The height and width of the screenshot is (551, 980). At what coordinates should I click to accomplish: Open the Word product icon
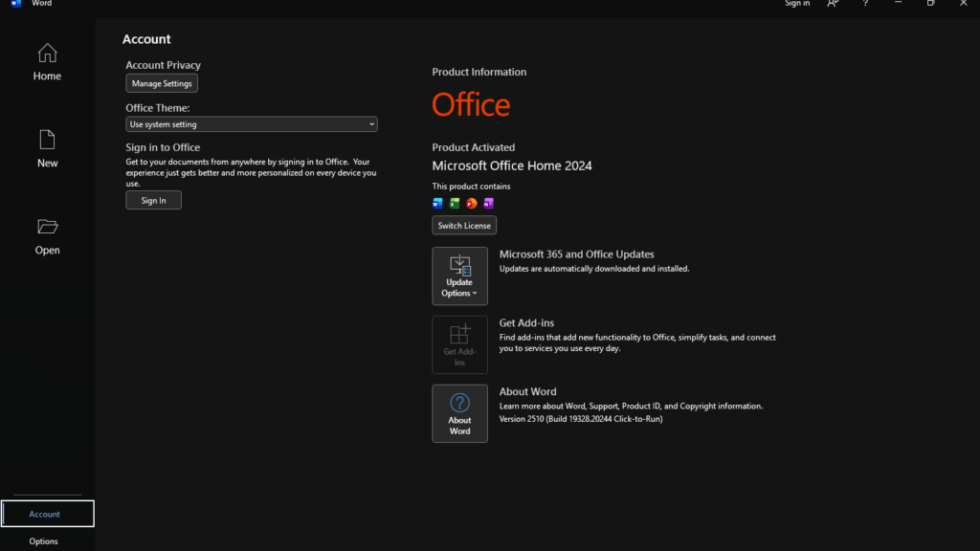(437, 203)
